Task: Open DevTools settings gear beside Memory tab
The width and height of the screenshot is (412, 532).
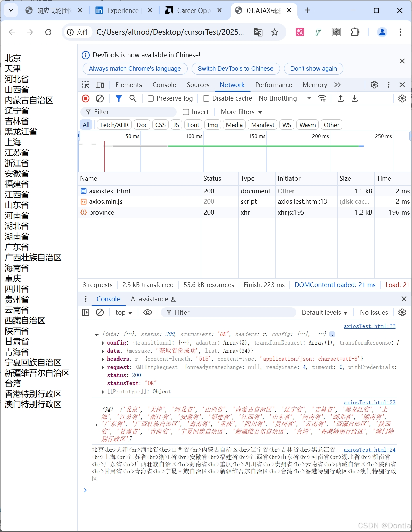Action: (x=374, y=85)
